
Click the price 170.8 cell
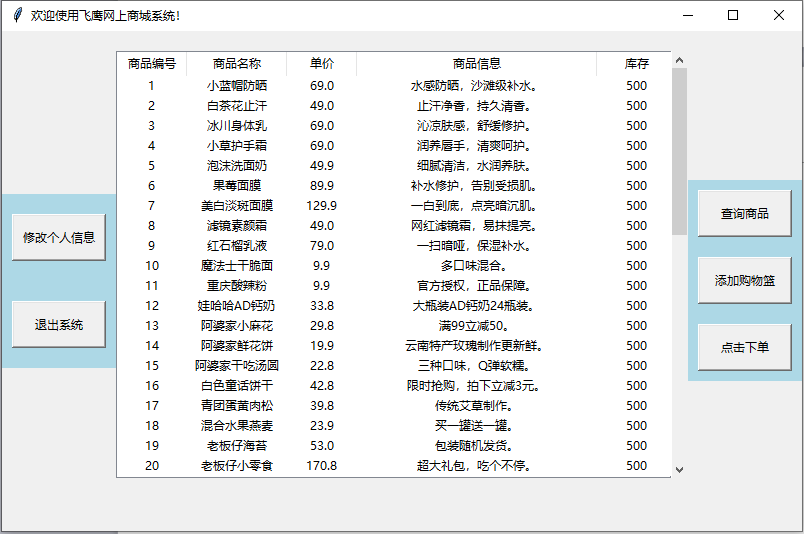tap(321, 466)
